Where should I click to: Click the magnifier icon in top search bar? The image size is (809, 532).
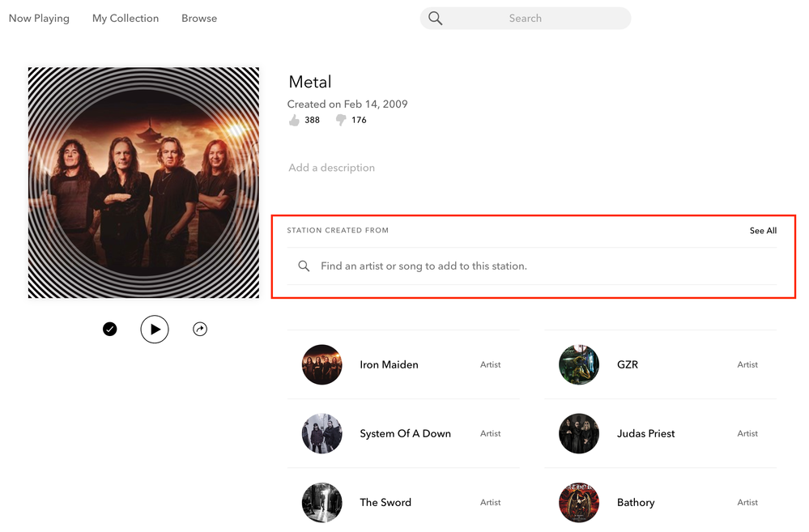436,19
